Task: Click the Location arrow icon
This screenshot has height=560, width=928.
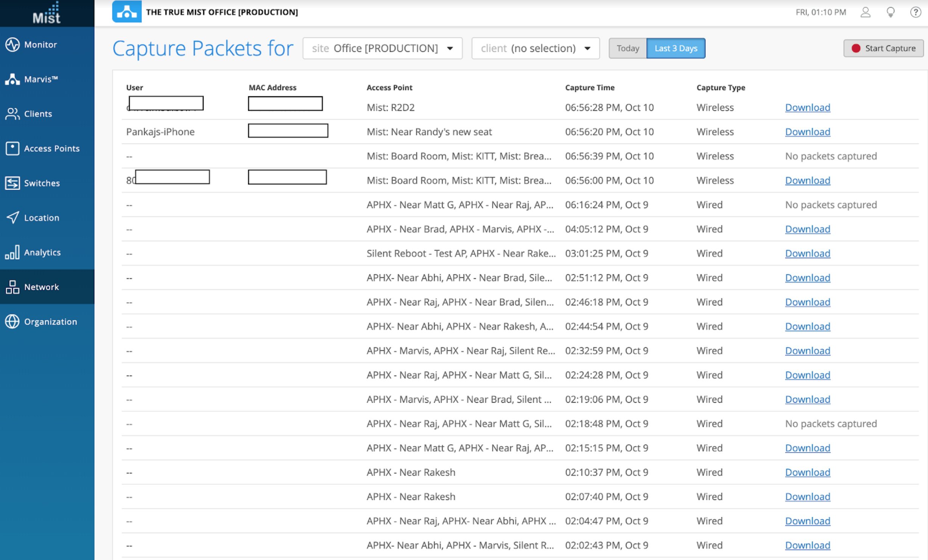Action: (12, 218)
